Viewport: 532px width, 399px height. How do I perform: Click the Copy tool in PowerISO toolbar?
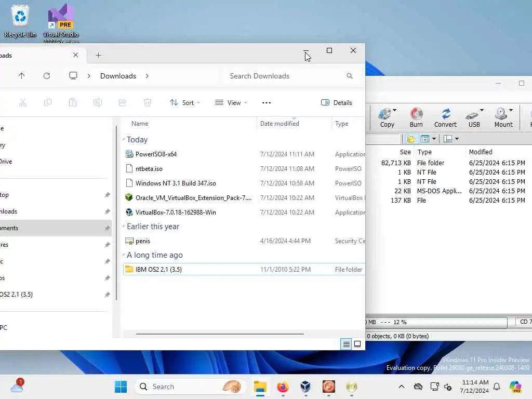[387, 117]
